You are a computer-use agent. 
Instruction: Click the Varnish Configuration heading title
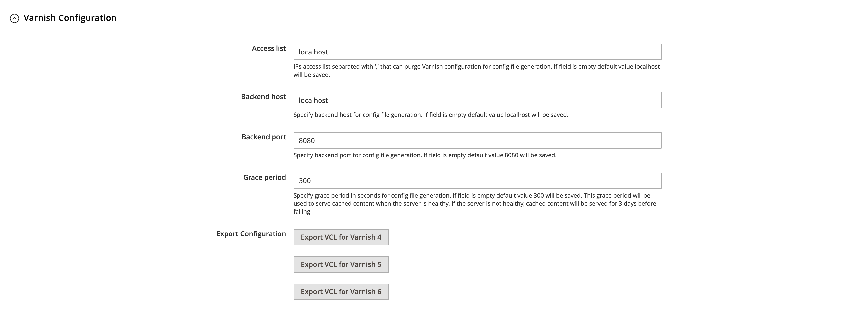[x=70, y=18]
